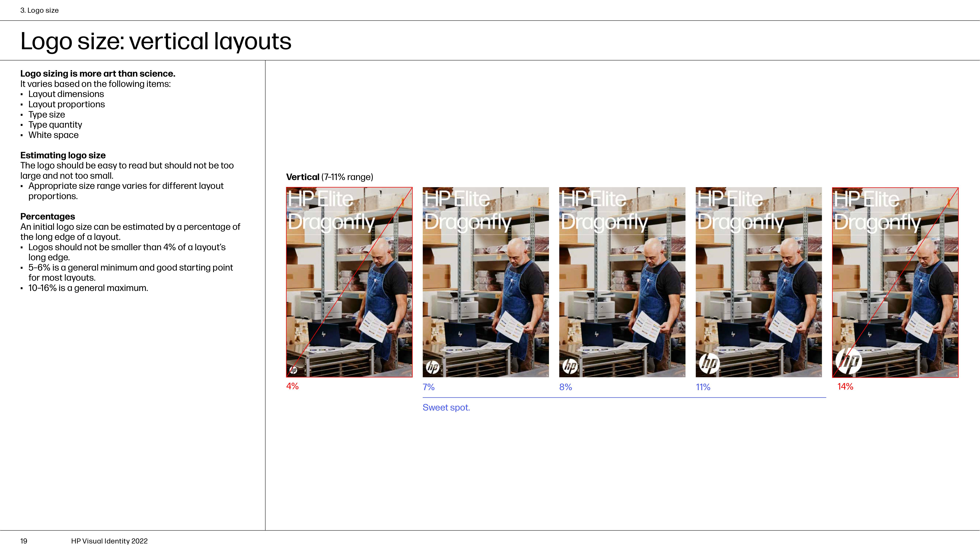The image size is (980, 551).
Task: Click the blue 7% label
Action: tap(429, 387)
